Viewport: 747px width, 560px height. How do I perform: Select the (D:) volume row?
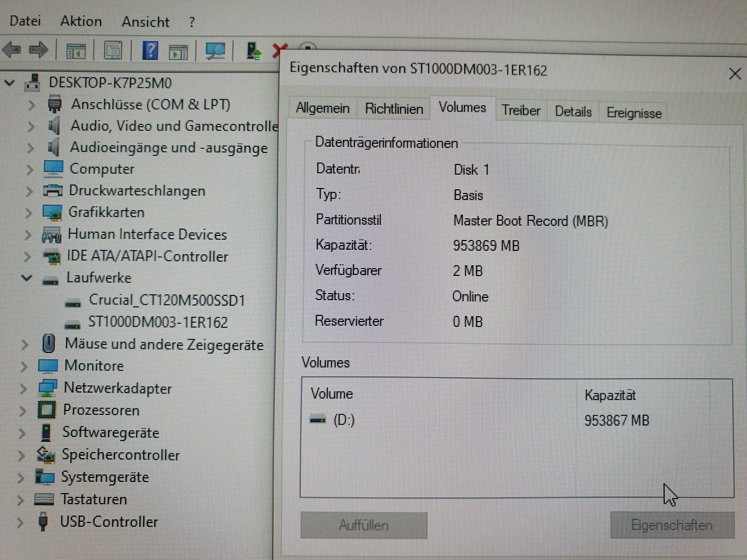[x=344, y=420]
